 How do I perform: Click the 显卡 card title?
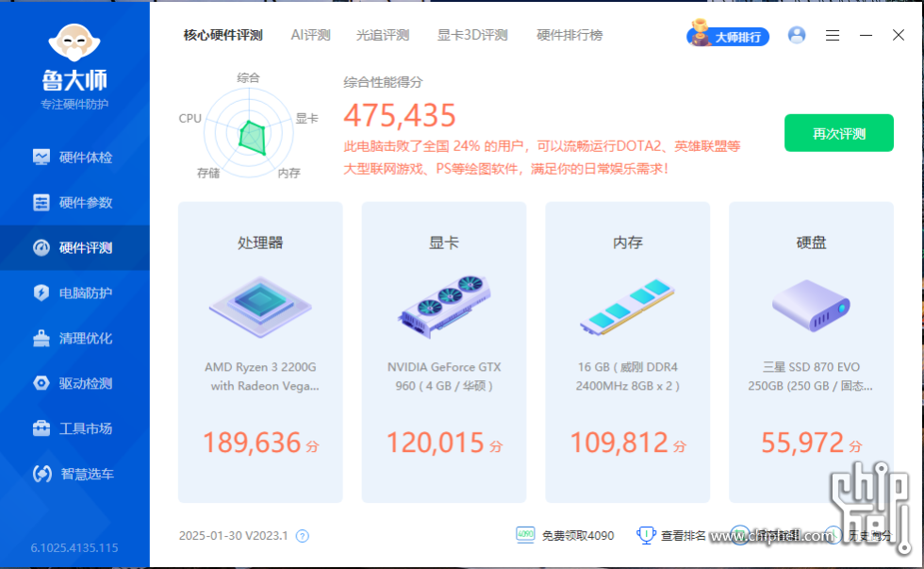point(444,243)
